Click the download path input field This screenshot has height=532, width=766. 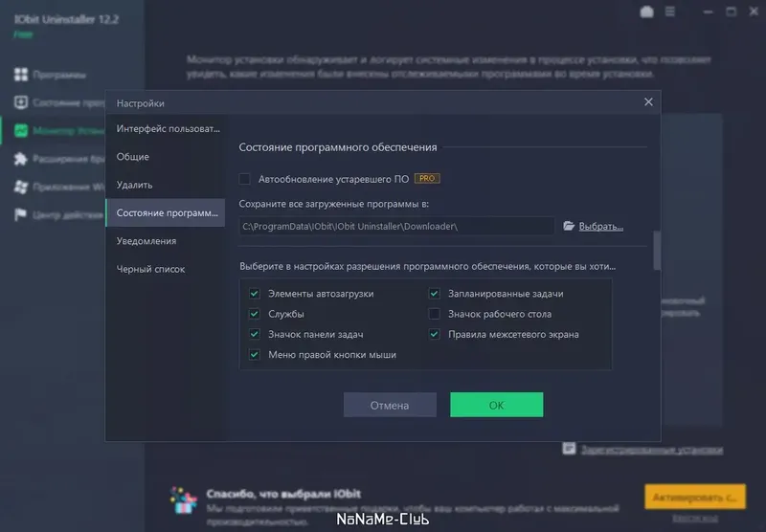tap(396, 226)
